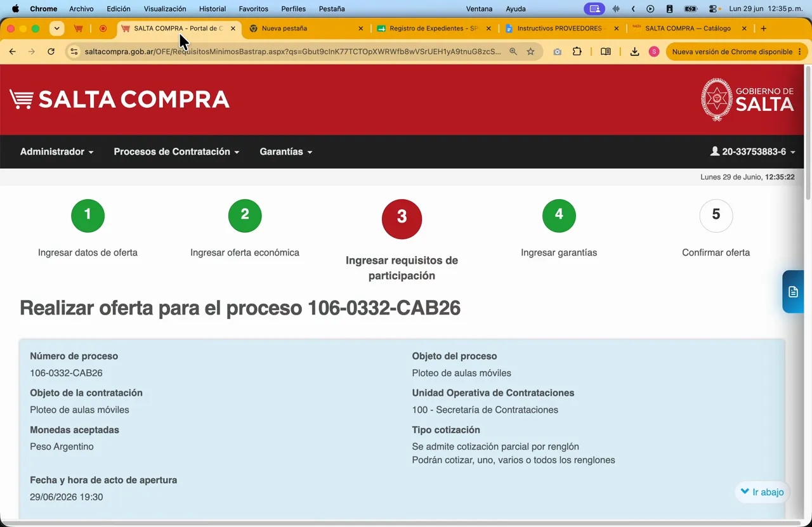Open the Apple menu

coord(16,9)
